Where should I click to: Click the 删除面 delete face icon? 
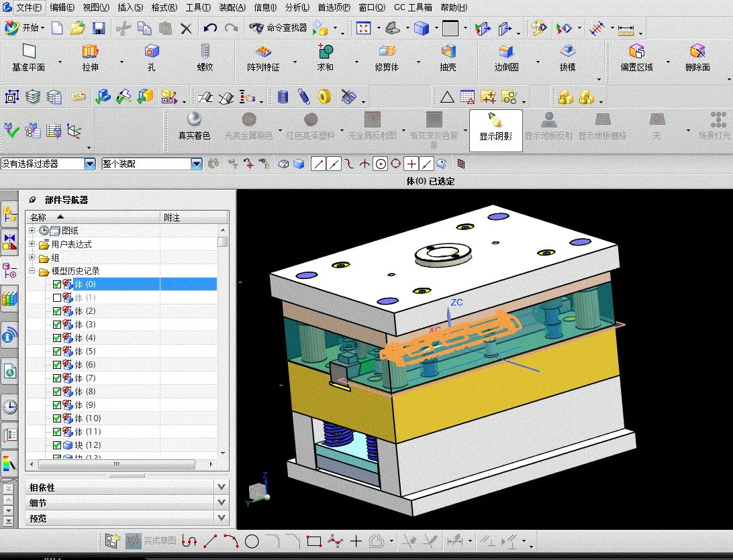[697, 52]
